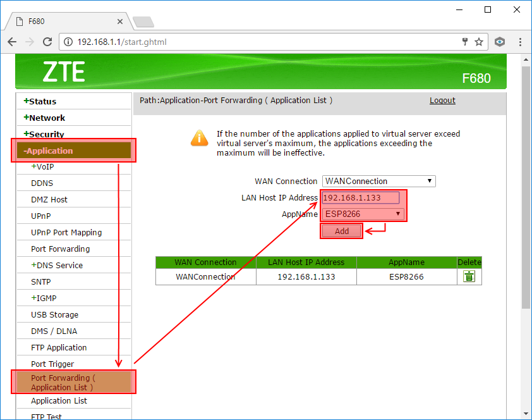Open Chrome three-dot menu
This screenshot has height=420, width=532.
[520, 42]
